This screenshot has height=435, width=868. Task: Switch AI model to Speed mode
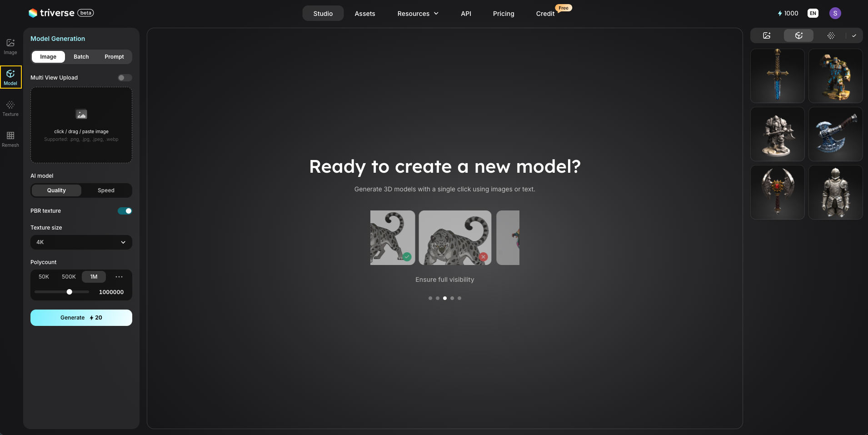pyautogui.click(x=106, y=190)
